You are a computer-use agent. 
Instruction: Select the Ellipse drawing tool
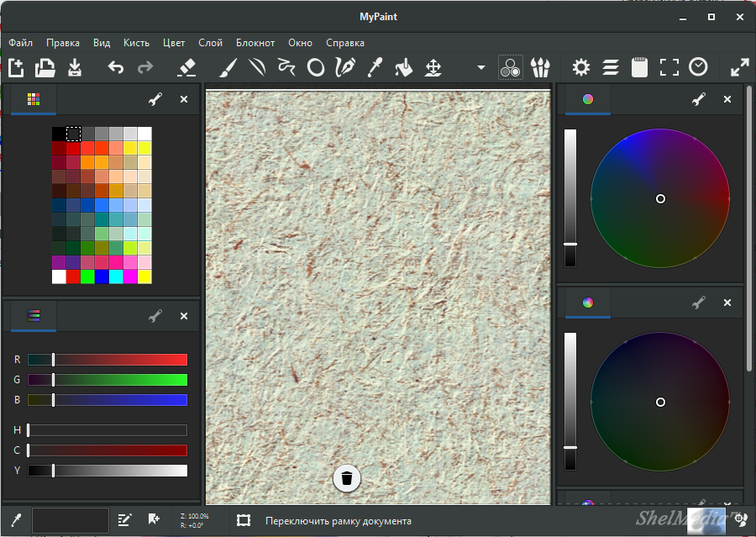point(316,67)
